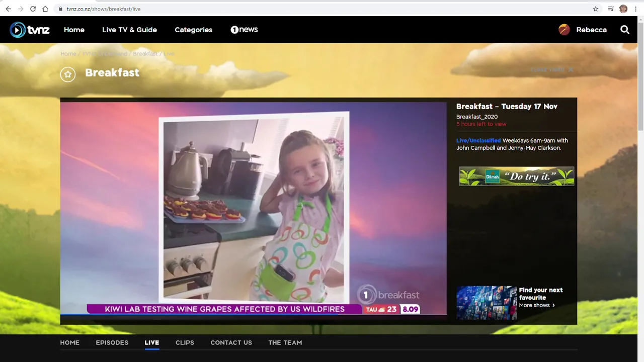Click 5 hours left to view text
Viewport: 644px width, 362px height.
click(481, 124)
